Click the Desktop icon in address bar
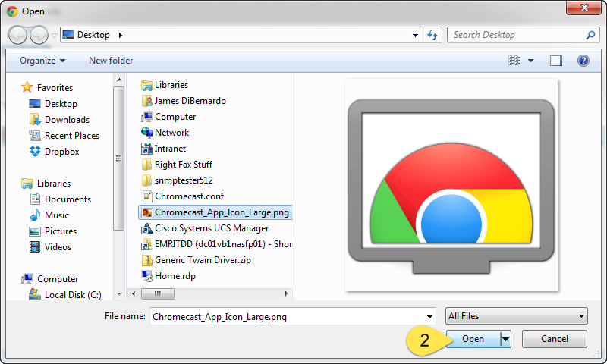 (x=68, y=35)
